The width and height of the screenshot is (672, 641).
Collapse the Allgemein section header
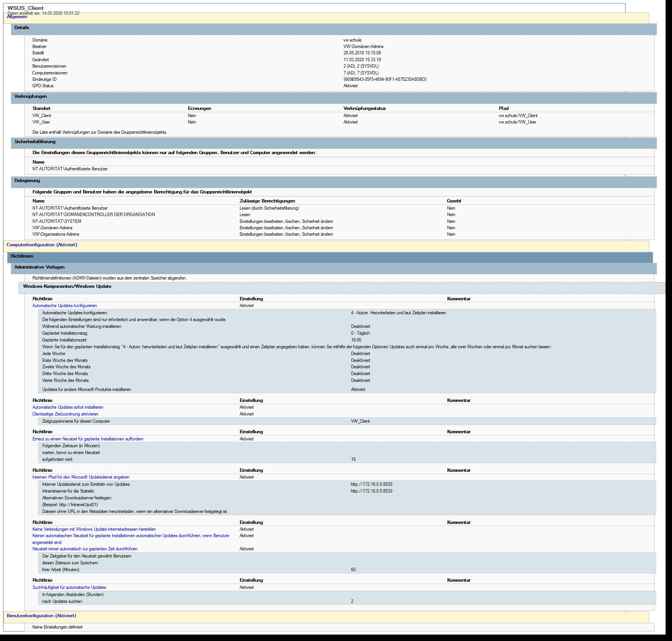[17, 17]
